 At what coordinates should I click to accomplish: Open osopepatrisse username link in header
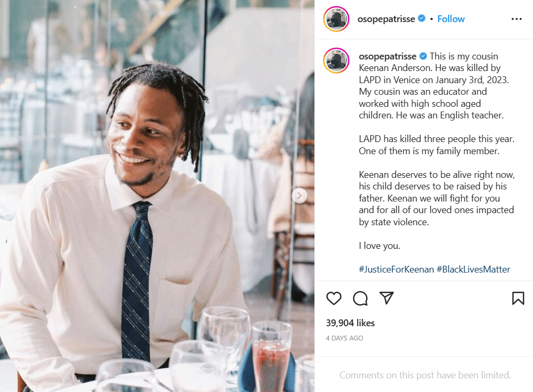click(386, 19)
